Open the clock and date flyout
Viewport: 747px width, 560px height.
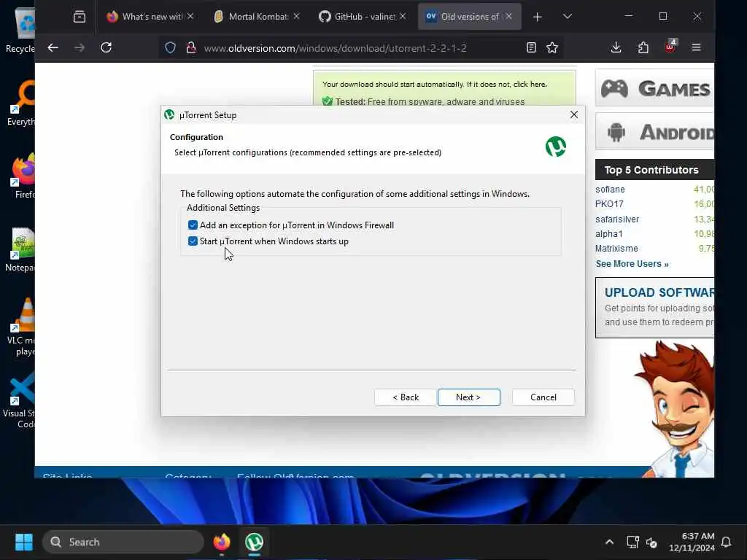(692, 542)
